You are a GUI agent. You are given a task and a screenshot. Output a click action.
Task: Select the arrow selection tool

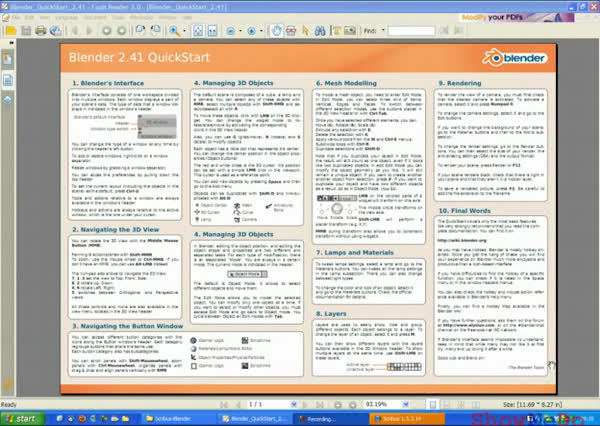(x=305, y=31)
